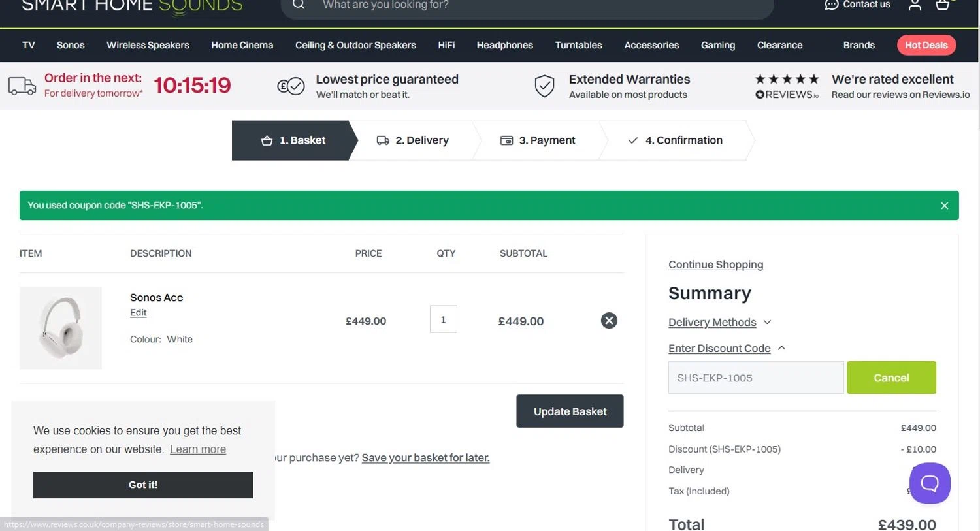Click the price match guarantee icon

coord(291,86)
